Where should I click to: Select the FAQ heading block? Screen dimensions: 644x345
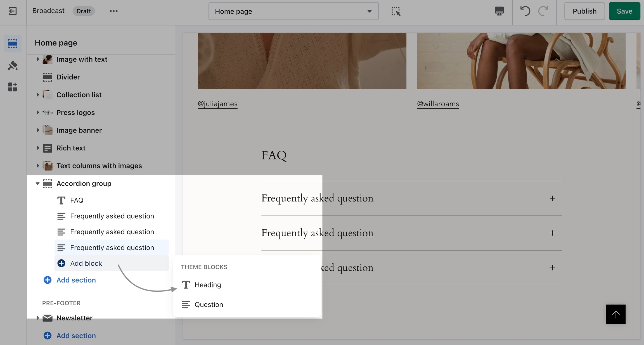[77, 200]
